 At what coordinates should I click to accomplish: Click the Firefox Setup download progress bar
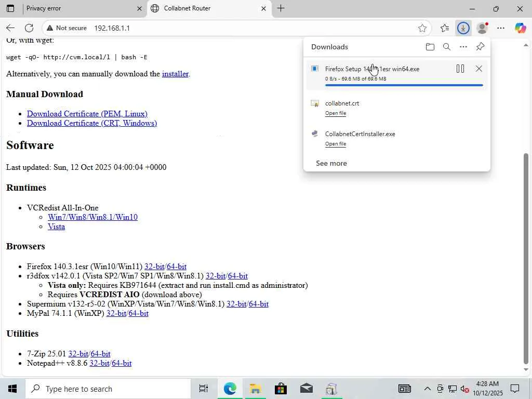pyautogui.click(x=404, y=85)
